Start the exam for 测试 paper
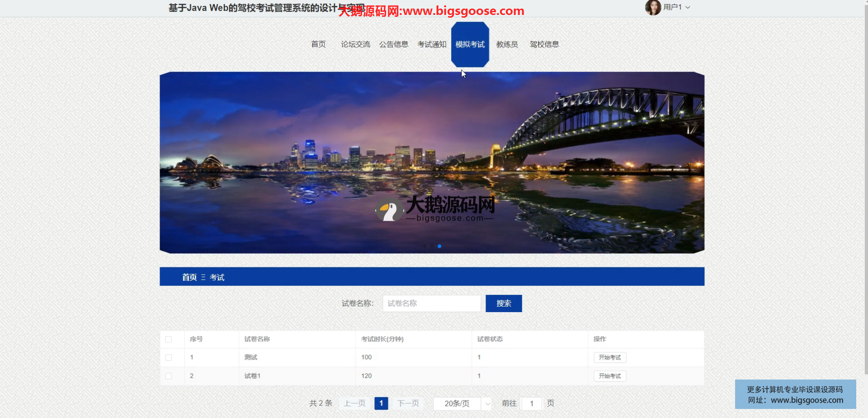The width and height of the screenshot is (868, 418). point(609,357)
